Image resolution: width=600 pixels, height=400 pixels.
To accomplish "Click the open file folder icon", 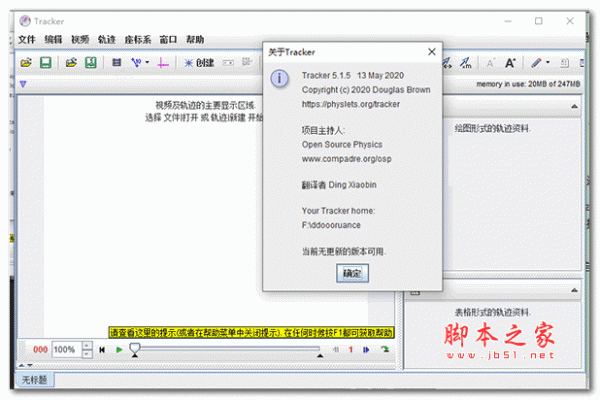I will click(26, 62).
